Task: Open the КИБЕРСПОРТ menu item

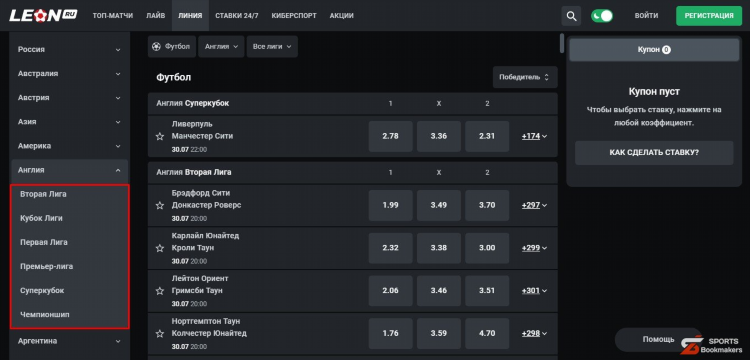Action: click(294, 16)
